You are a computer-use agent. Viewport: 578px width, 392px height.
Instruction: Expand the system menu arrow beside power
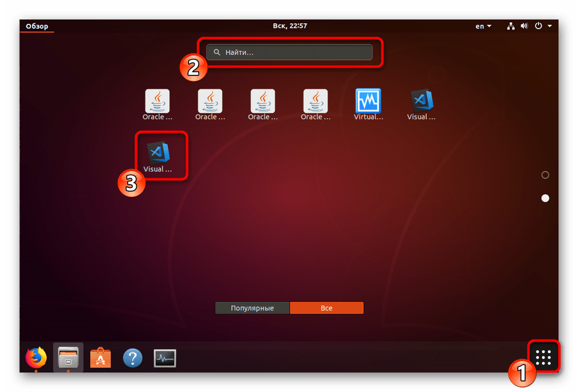550,26
